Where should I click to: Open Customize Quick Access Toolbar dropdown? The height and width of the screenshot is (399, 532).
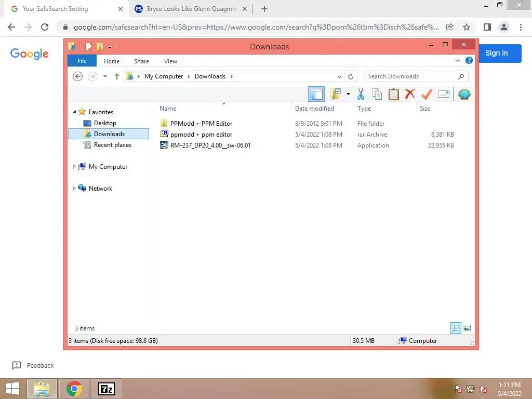[x=110, y=47]
